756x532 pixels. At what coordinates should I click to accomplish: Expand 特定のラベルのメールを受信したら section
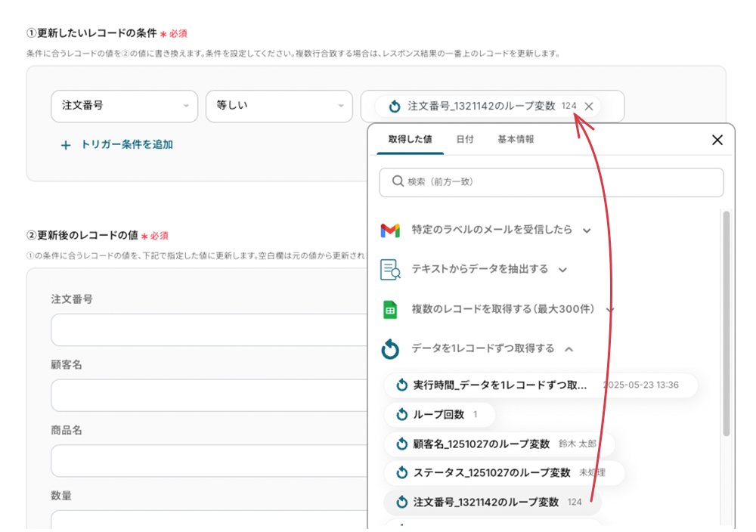coord(587,230)
